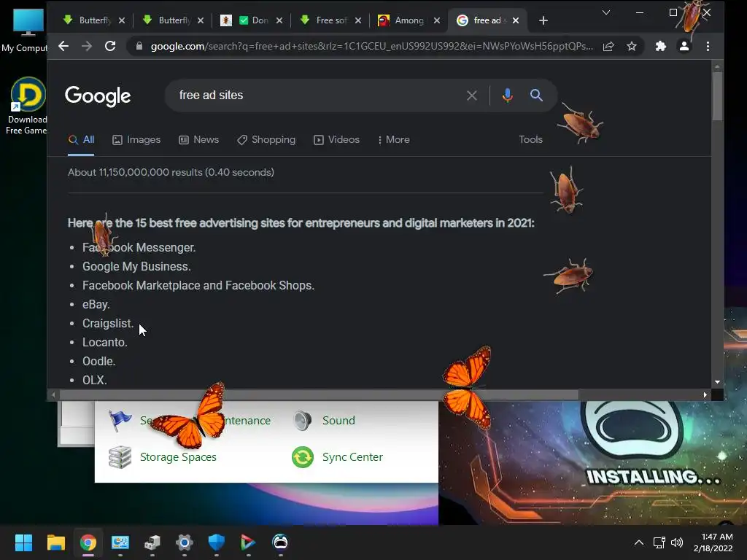Image resolution: width=747 pixels, height=560 pixels.
Task: Open the Chrome profile icon
Action: pos(684,46)
